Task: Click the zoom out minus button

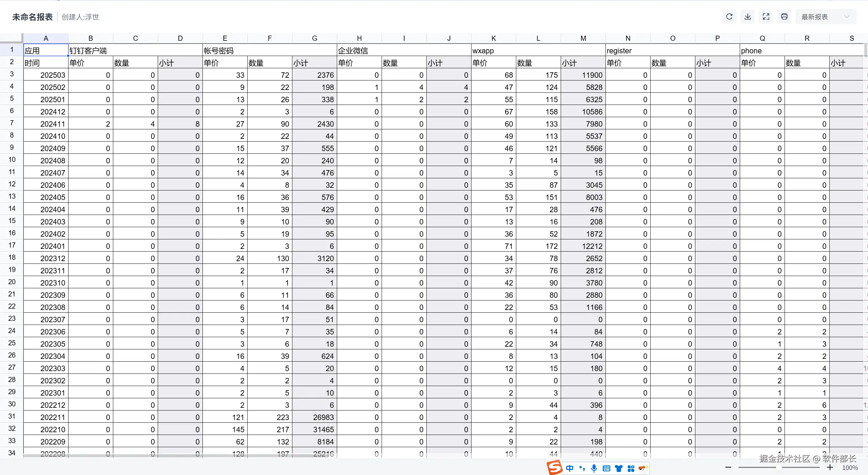Action: coord(728,468)
